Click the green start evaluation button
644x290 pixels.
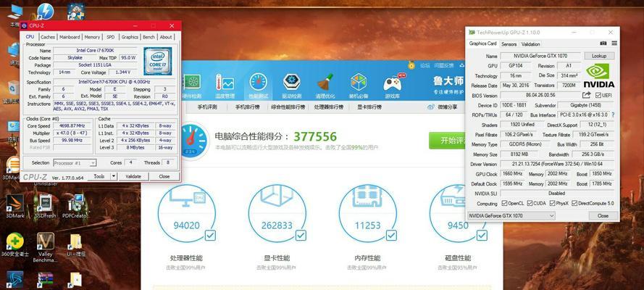click(448, 141)
